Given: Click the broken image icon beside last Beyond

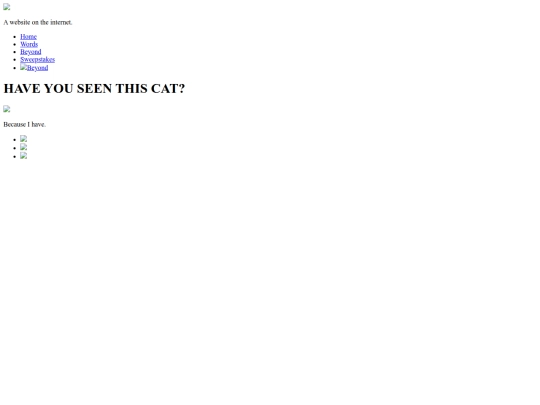Looking at the screenshot, I should coord(23,67).
